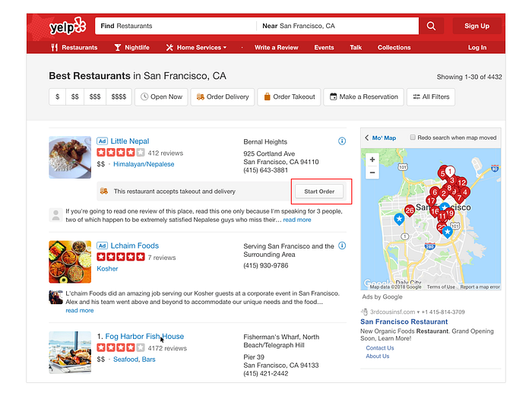532x396 pixels.
Task: Click the reviewer avatar under Lchaim Foods
Action: pos(55,297)
